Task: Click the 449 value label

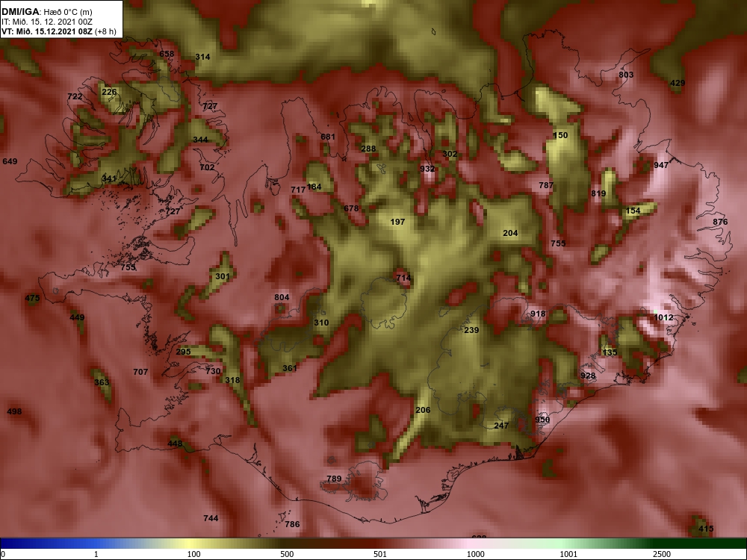Action: 77,317
